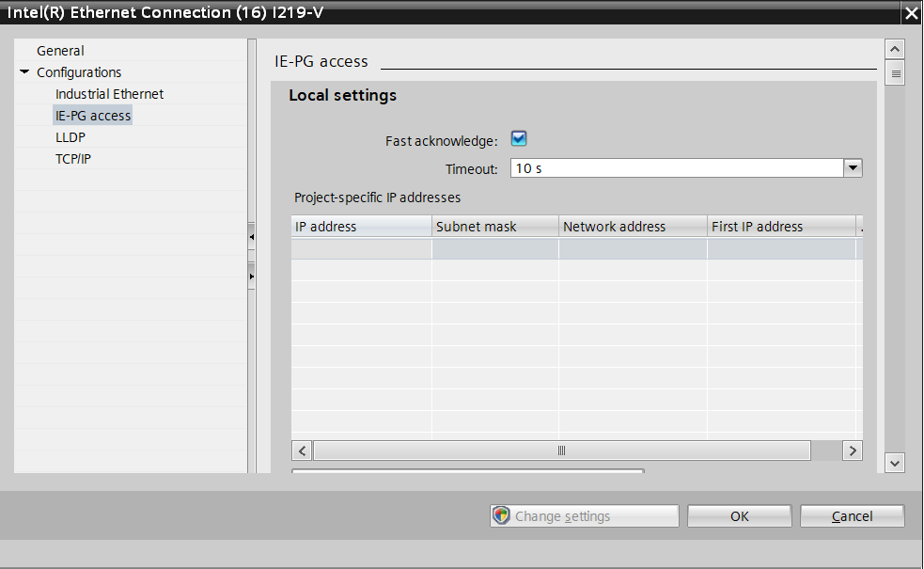Collapse the Configurations tree node
The image size is (924, 569).
24,71
